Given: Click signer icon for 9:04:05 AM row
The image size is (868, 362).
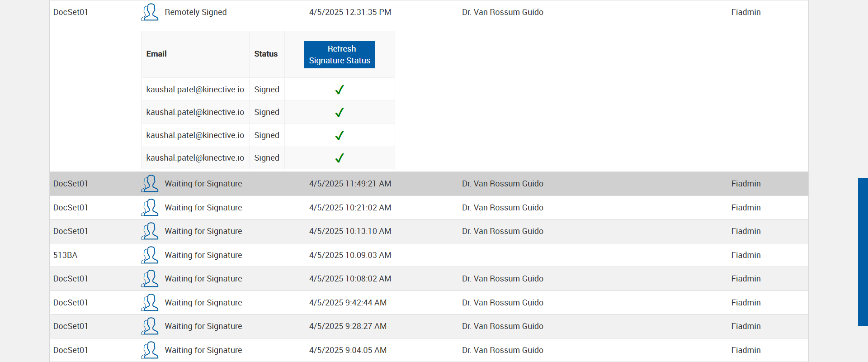Looking at the screenshot, I should pos(150,350).
